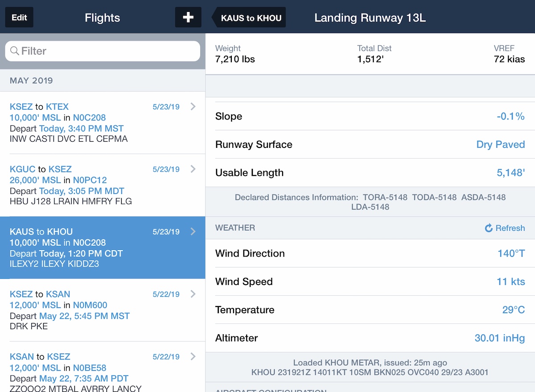Edit the Usable Length 5,148' value
Viewport: 535px width, 392px height.
coord(511,173)
